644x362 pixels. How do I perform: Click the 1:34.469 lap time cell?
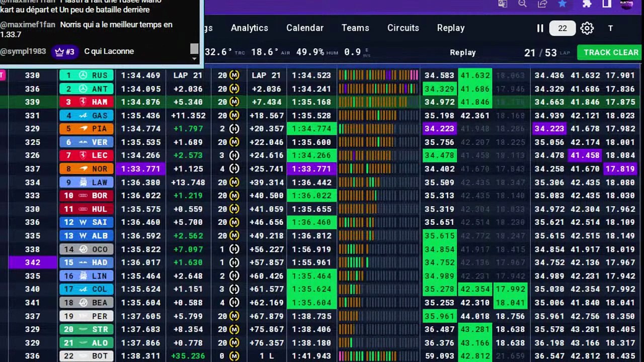click(x=140, y=75)
